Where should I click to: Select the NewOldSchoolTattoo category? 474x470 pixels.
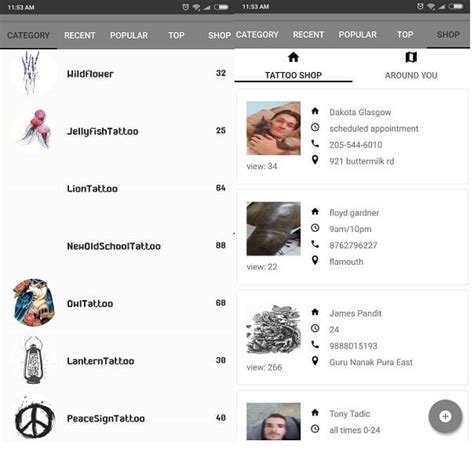coord(118,246)
